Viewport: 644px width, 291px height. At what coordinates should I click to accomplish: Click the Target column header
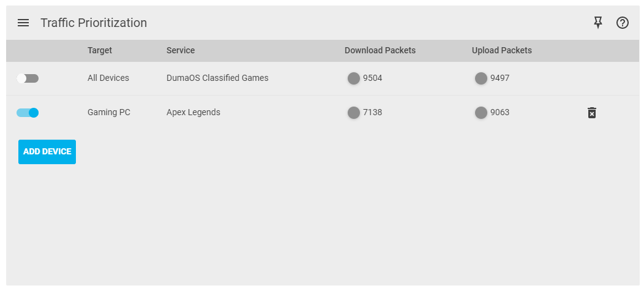tap(100, 50)
